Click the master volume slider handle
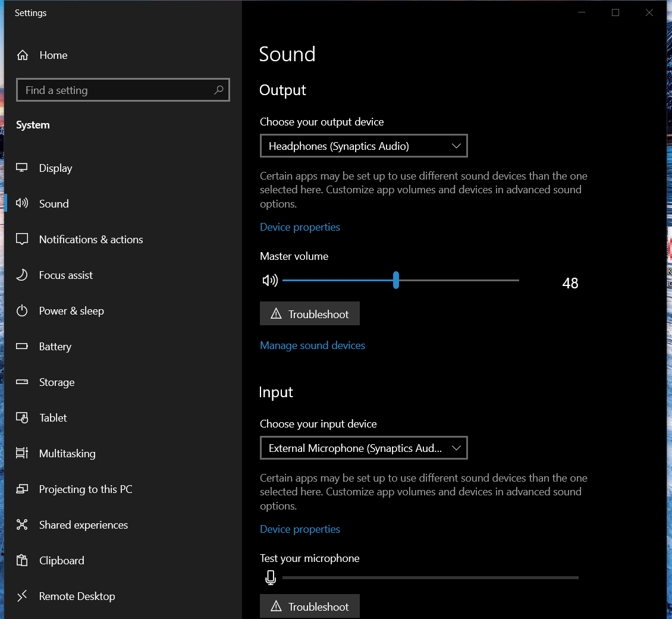Image resolution: width=672 pixels, height=619 pixels. pos(396,280)
